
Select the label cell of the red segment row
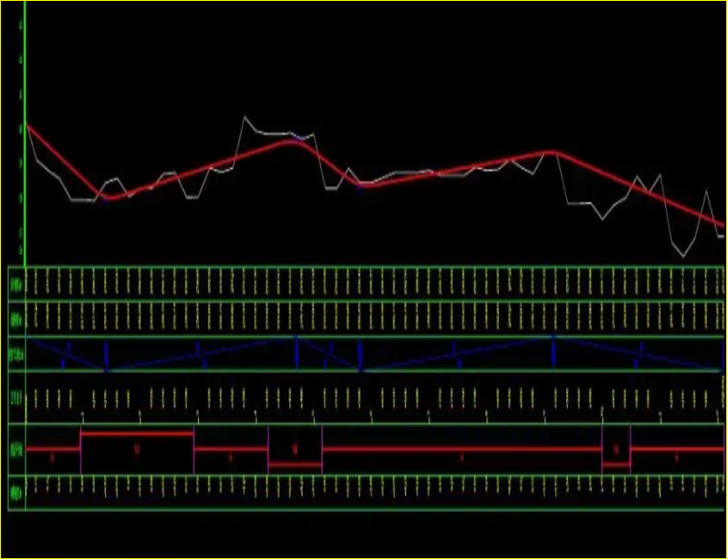click(x=16, y=449)
